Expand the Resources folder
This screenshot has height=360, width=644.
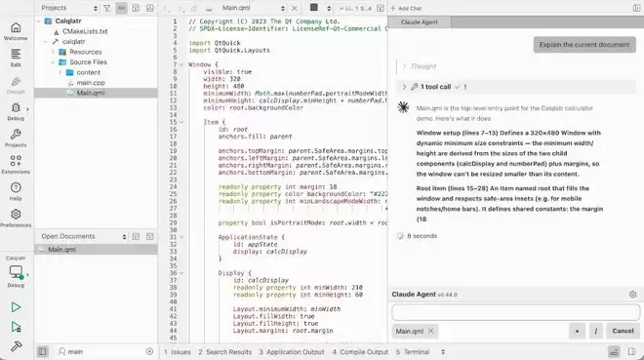pyautogui.click(x=53, y=52)
